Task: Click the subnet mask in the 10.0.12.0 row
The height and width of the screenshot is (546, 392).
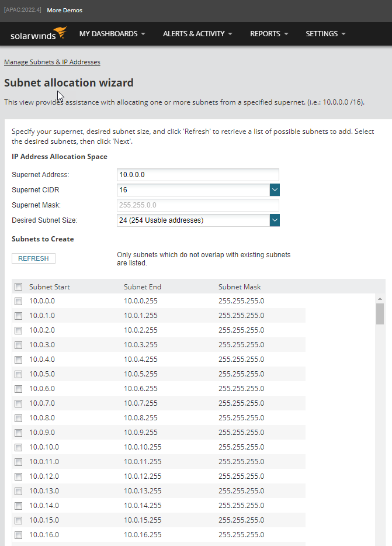Action: click(241, 476)
